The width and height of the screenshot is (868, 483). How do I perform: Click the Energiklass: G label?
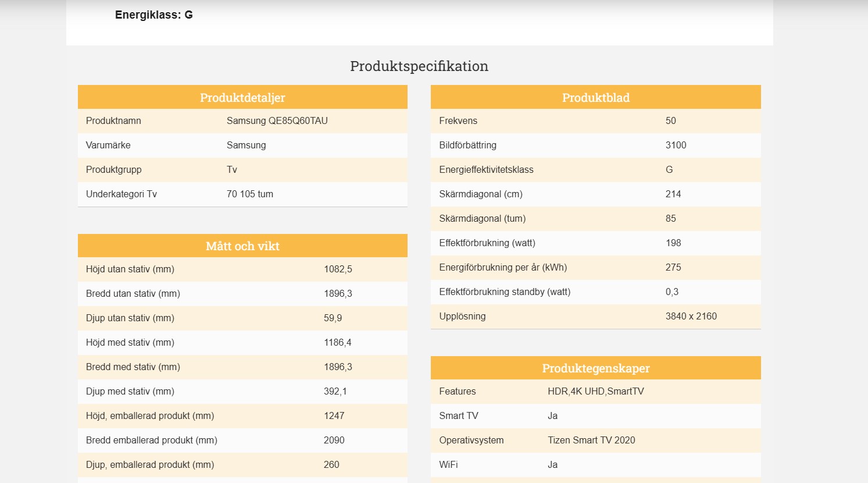(153, 15)
